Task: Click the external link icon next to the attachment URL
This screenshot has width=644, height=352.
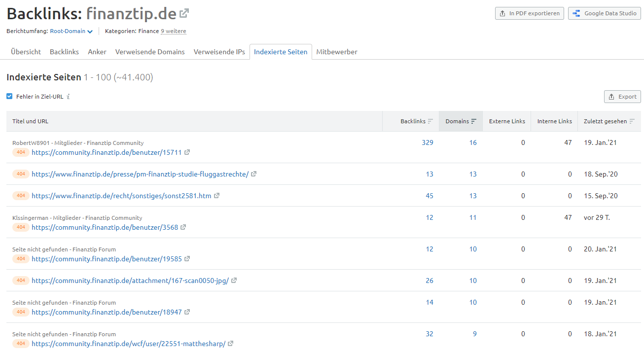Action: 233,280
